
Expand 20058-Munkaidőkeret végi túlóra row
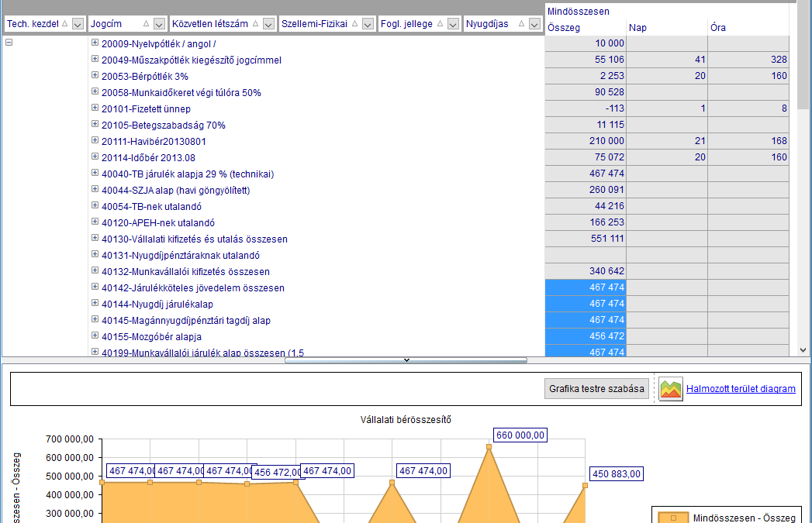tap(95, 91)
